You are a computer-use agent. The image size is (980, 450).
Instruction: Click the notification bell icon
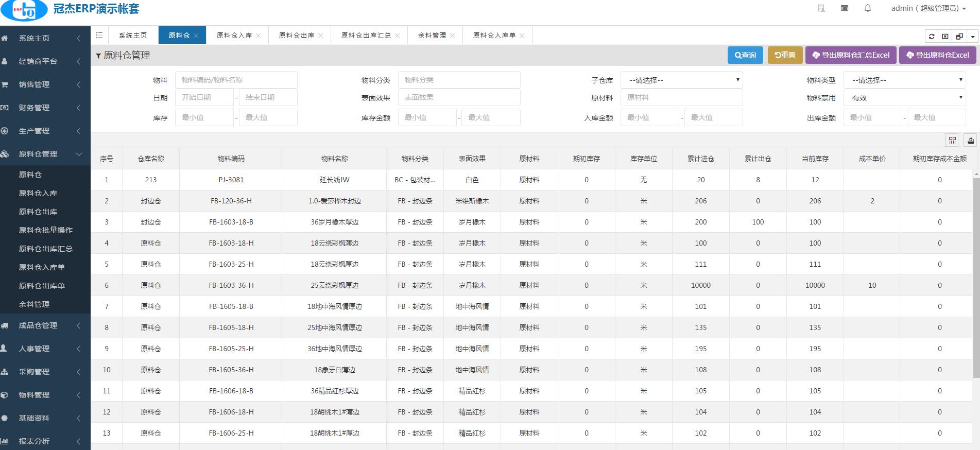point(868,8)
